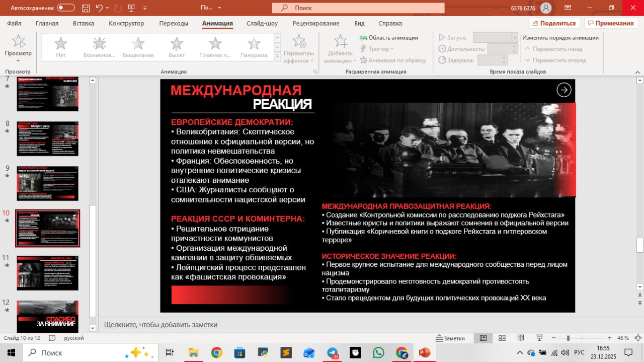Start slideshow from status bar icon
Image resolution: width=644 pixels, height=362 pixels.
(x=539, y=338)
